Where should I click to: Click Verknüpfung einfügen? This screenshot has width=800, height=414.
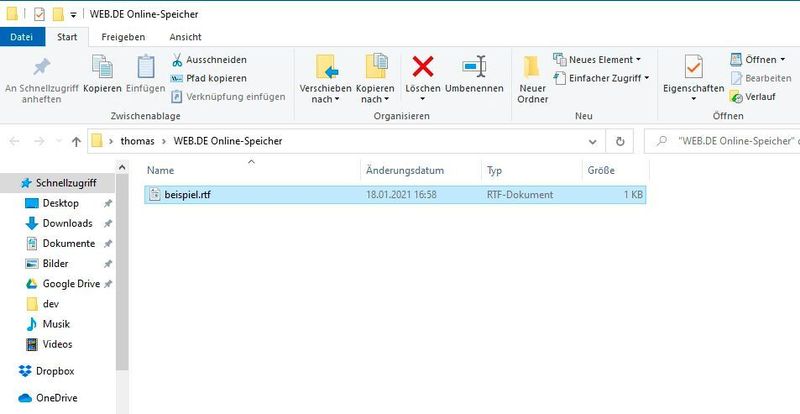click(x=228, y=96)
